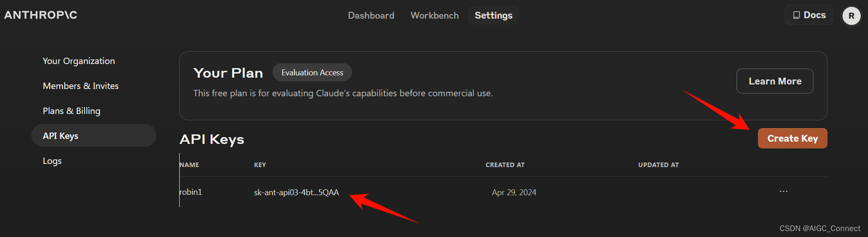Open the three-dots menu for robin1 key
Viewport: 868px width, 237px height.
783,192
